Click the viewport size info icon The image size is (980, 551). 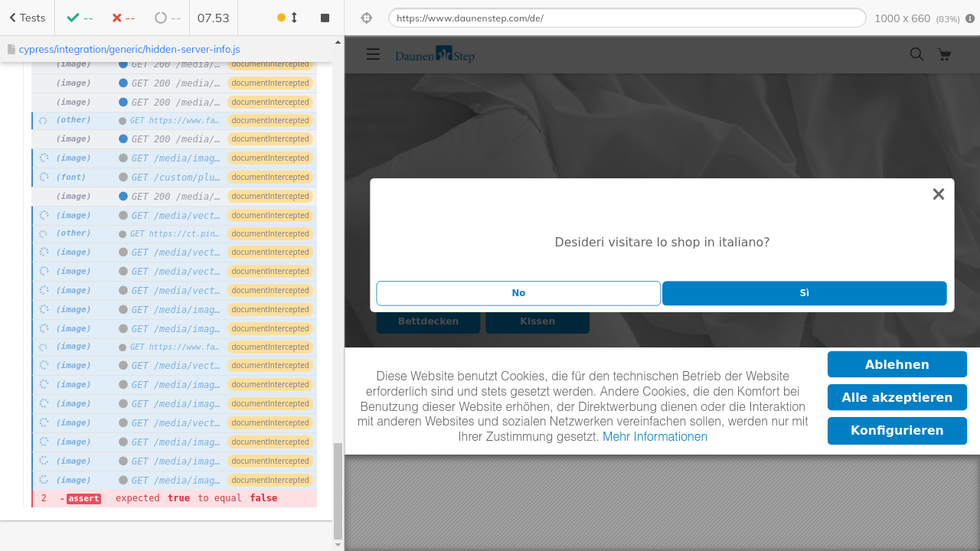(970, 18)
